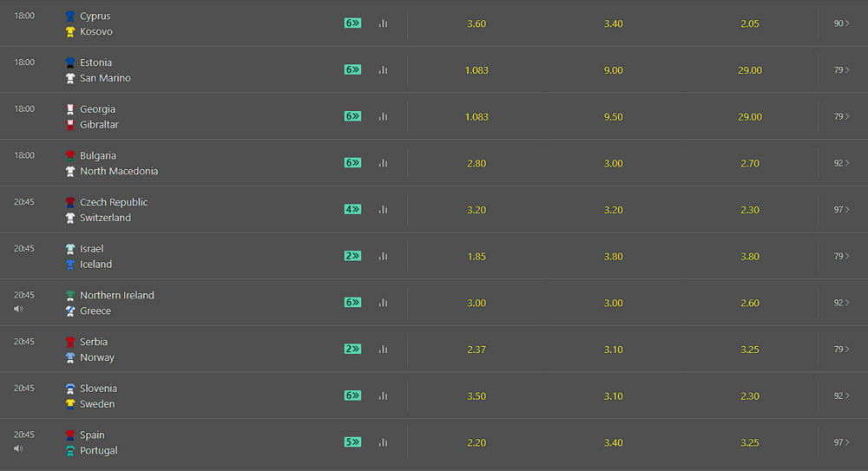The width and height of the screenshot is (868, 471).
Task: Expand 90 more markets for Cyprus vs Kosovo
Action: pyautogui.click(x=841, y=23)
